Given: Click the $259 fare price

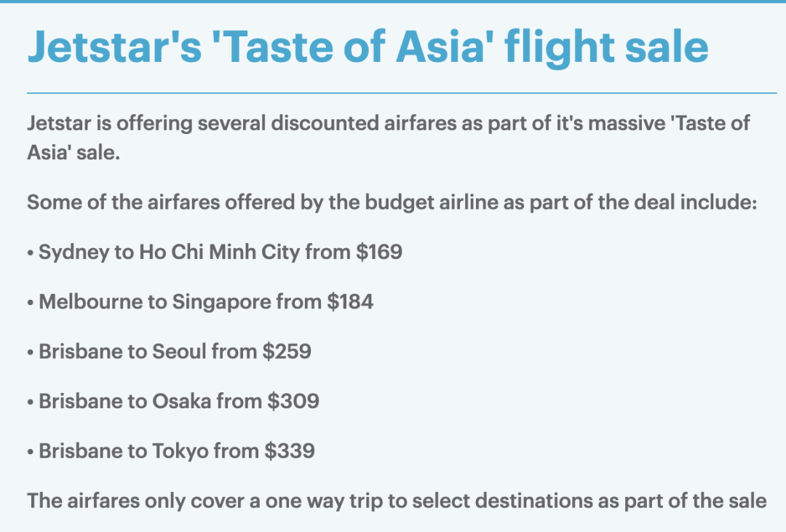Looking at the screenshot, I should pyautogui.click(x=287, y=351).
